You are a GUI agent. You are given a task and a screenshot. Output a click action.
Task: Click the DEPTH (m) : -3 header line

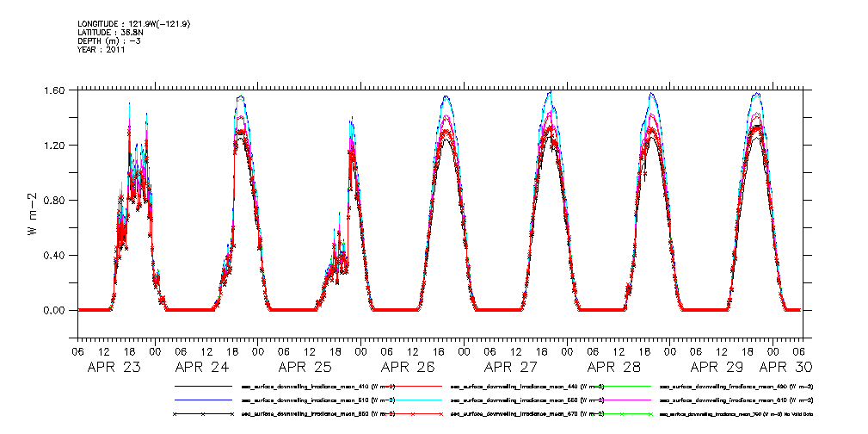[x=109, y=41]
